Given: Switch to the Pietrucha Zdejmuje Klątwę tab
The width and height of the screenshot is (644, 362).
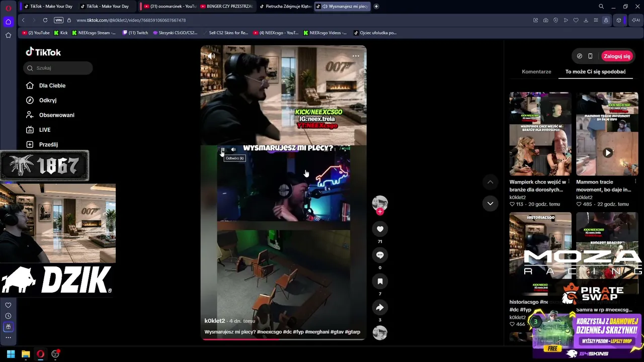Looking at the screenshot, I should [285, 7].
